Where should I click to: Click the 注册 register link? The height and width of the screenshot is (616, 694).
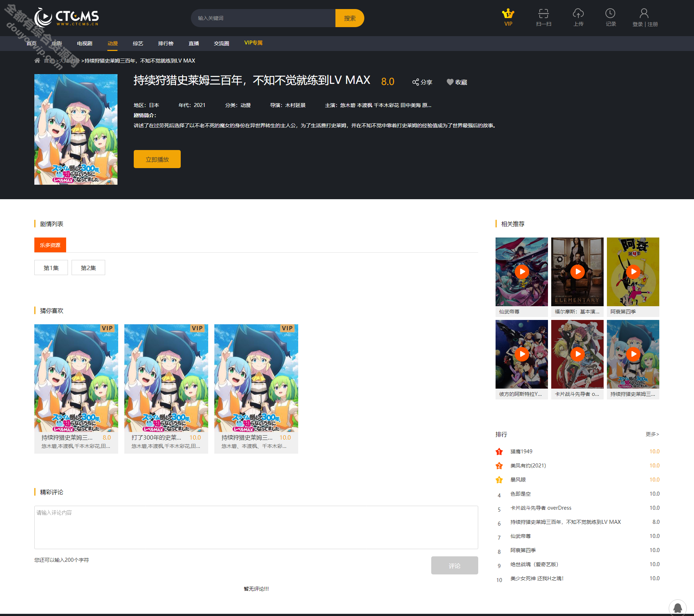click(653, 24)
